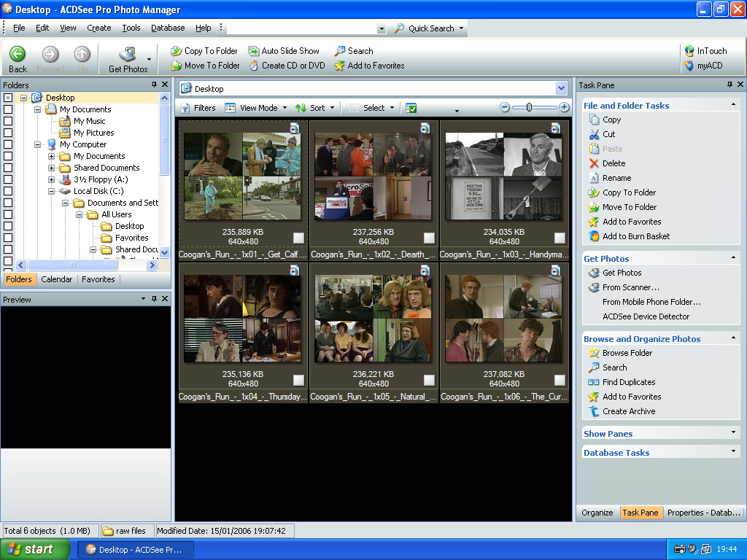747x560 pixels.
Task: Check the 1x06 thumbnail selection box
Action: click(x=560, y=380)
